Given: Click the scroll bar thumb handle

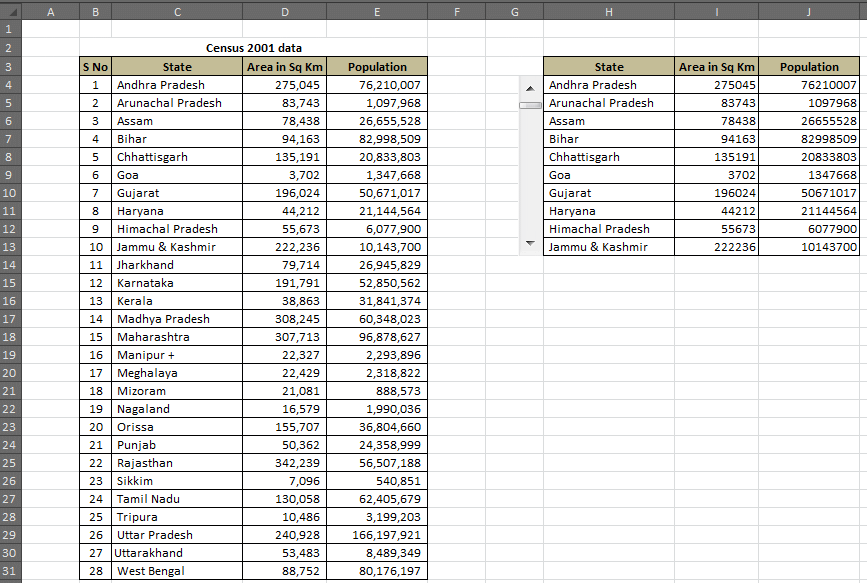Looking at the screenshot, I should 530,104.
